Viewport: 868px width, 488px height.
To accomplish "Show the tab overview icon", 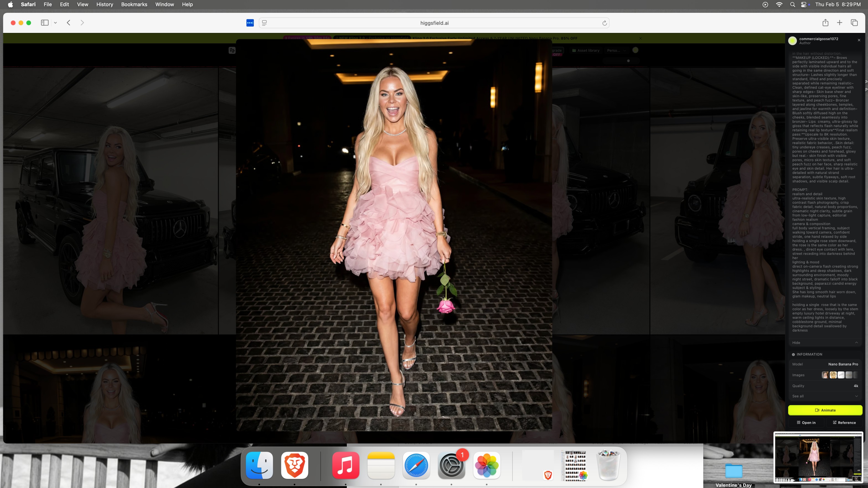I will 854,23.
